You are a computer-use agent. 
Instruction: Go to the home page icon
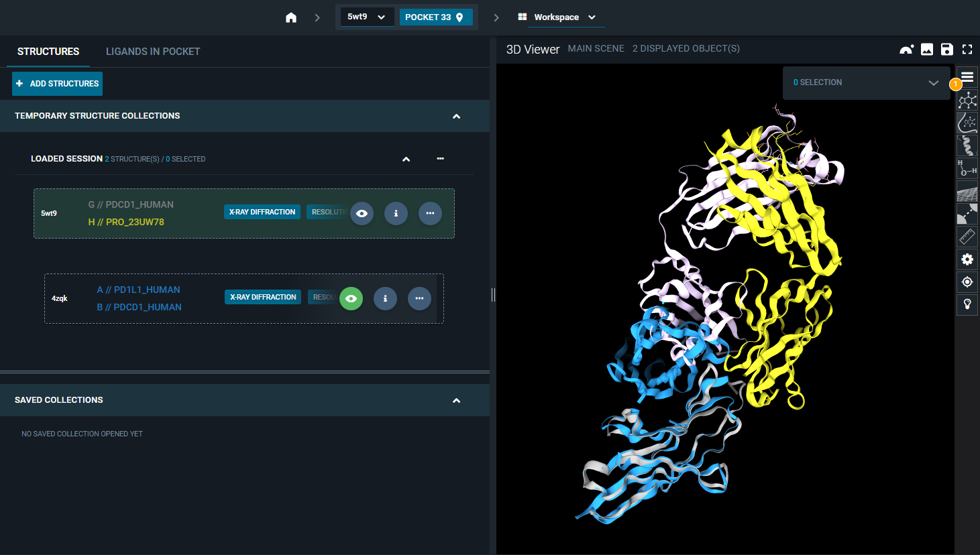tap(291, 17)
